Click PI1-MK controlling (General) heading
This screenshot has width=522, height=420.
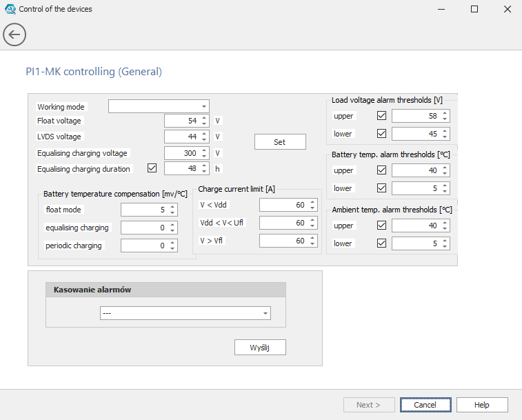[x=94, y=72]
